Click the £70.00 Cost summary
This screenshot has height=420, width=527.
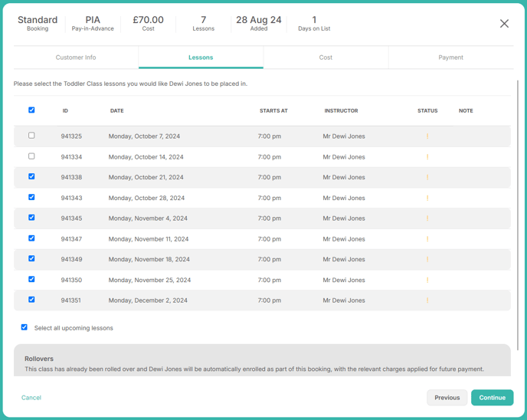coord(149,24)
